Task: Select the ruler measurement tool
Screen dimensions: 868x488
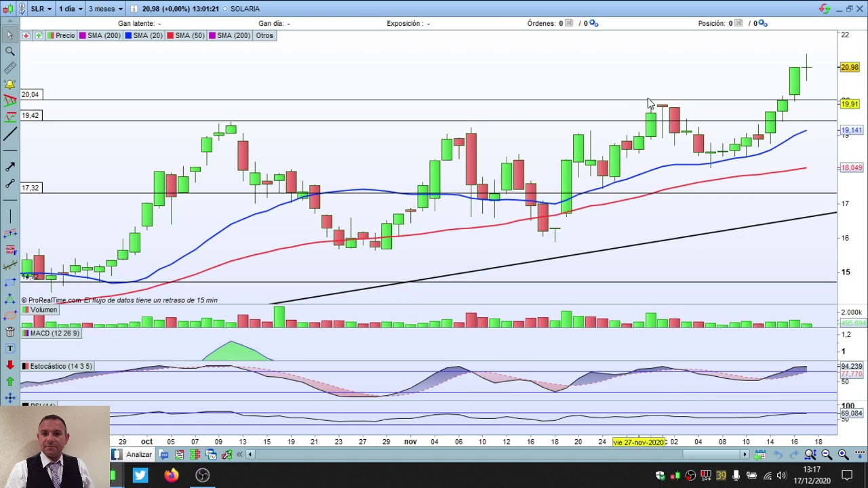Action: (9, 68)
